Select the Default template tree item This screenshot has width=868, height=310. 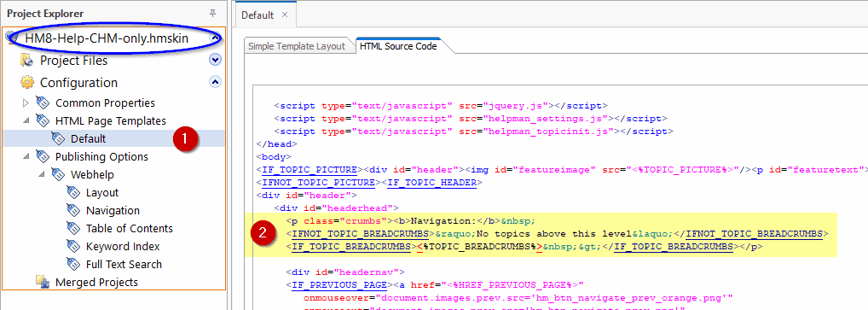point(88,138)
